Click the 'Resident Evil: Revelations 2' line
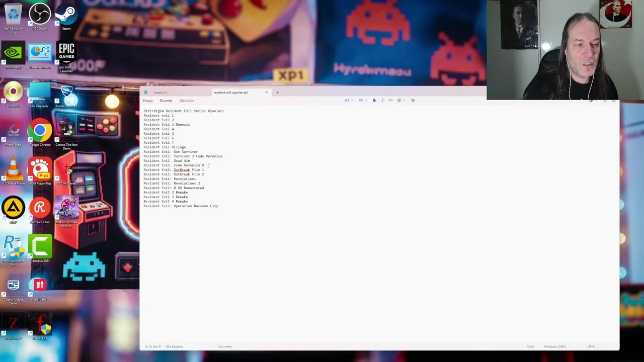The width and height of the screenshot is (644, 362). [x=172, y=184]
